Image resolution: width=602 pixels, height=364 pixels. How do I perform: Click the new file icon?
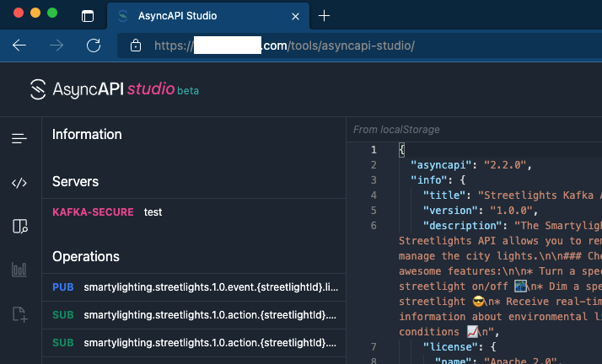click(x=19, y=314)
